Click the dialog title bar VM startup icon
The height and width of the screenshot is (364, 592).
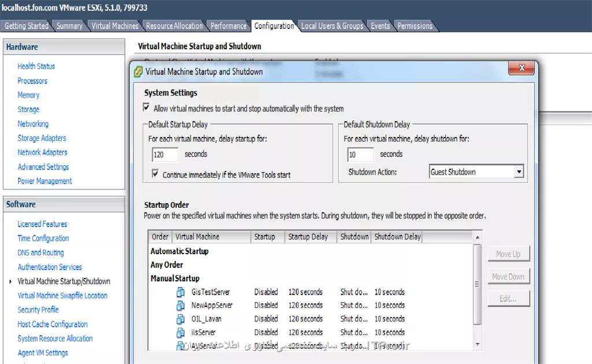(x=138, y=72)
